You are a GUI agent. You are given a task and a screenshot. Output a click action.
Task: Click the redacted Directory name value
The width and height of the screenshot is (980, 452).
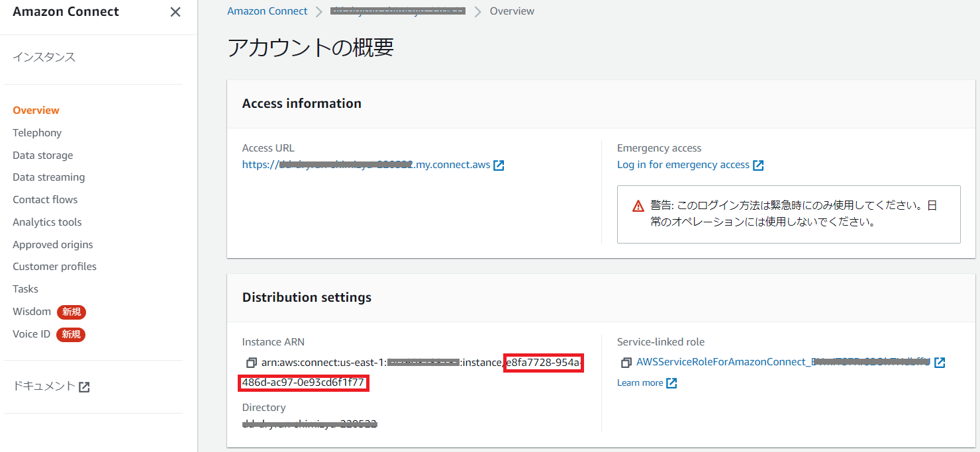(x=309, y=424)
